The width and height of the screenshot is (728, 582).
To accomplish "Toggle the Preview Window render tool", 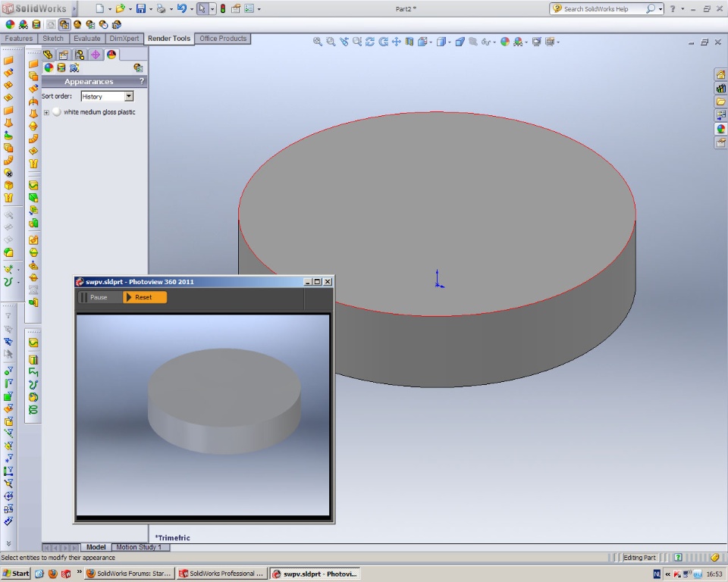I will (64, 24).
